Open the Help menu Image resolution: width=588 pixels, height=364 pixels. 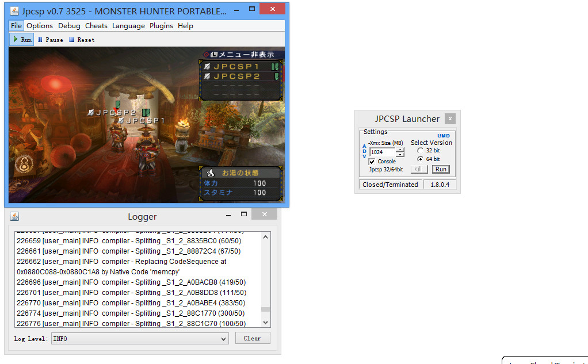tap(185, 25)
